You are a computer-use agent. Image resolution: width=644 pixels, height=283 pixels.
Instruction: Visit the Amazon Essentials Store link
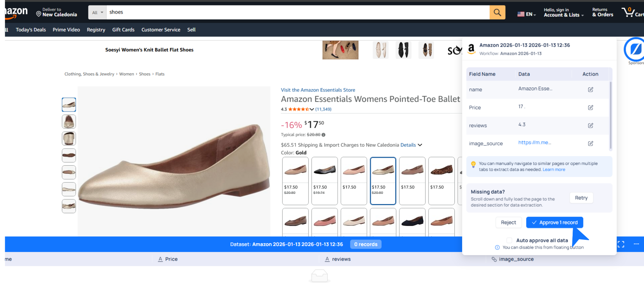318,90
